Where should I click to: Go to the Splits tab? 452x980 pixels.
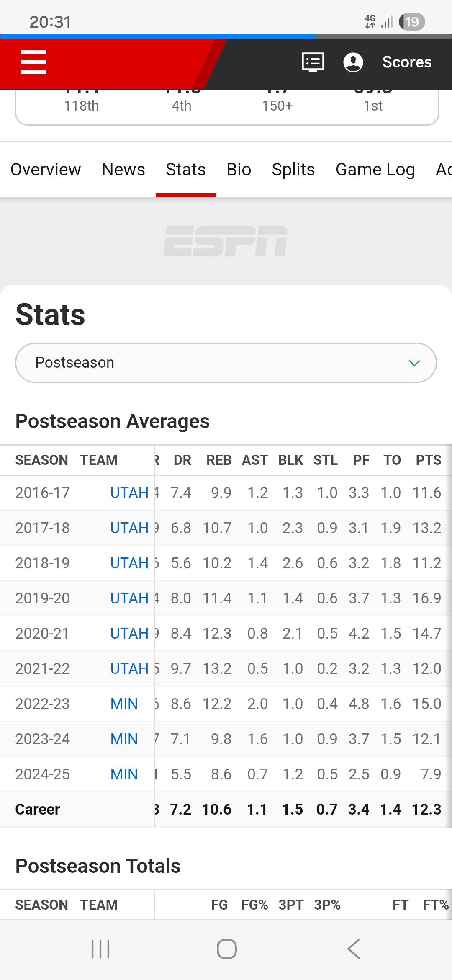pyautogui.click(x=293, y=170)
